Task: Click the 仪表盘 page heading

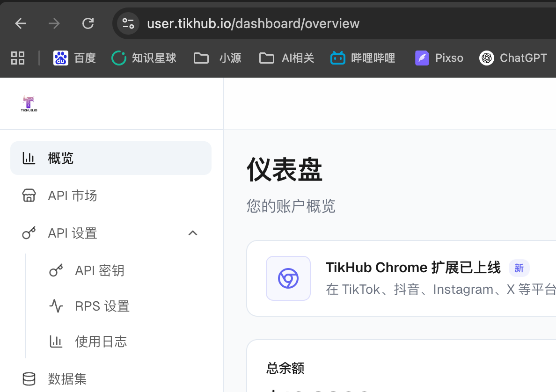Action: [285, 170]
